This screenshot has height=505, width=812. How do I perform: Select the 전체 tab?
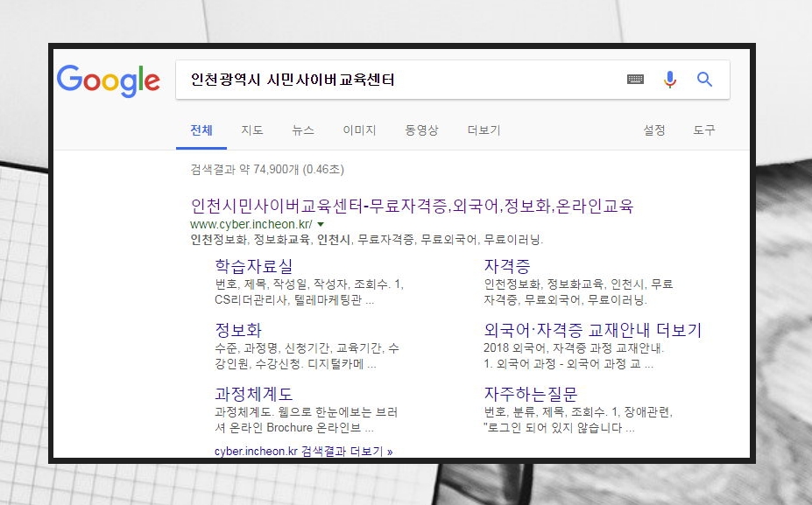tap(201, 130)
